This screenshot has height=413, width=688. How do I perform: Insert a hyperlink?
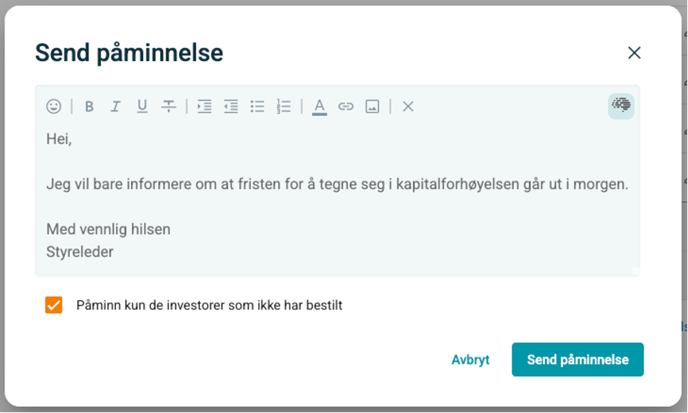pos(346,106)
